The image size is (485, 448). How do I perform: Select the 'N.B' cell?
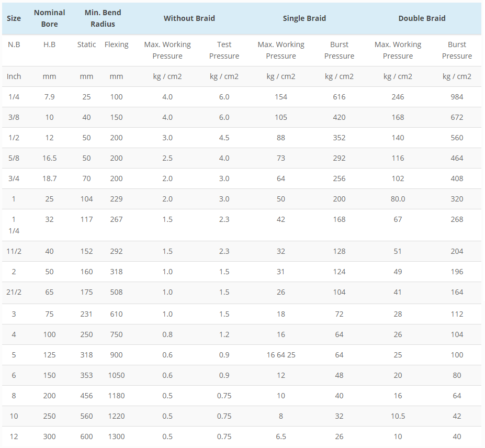14,44
